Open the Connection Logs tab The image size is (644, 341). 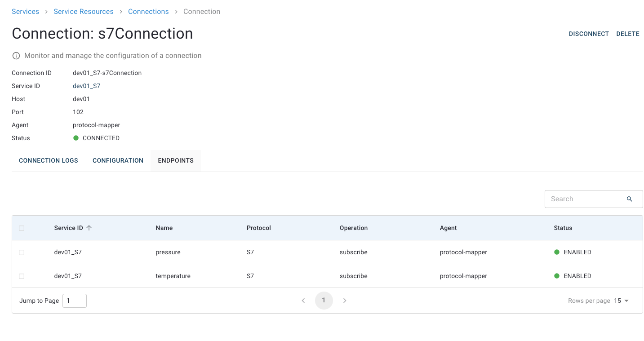pos(49,160)
